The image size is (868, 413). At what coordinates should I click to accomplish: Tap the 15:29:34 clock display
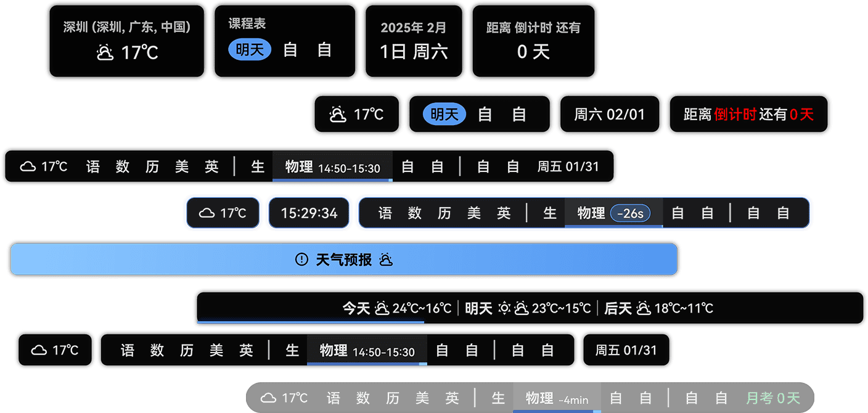pos(309,213)
